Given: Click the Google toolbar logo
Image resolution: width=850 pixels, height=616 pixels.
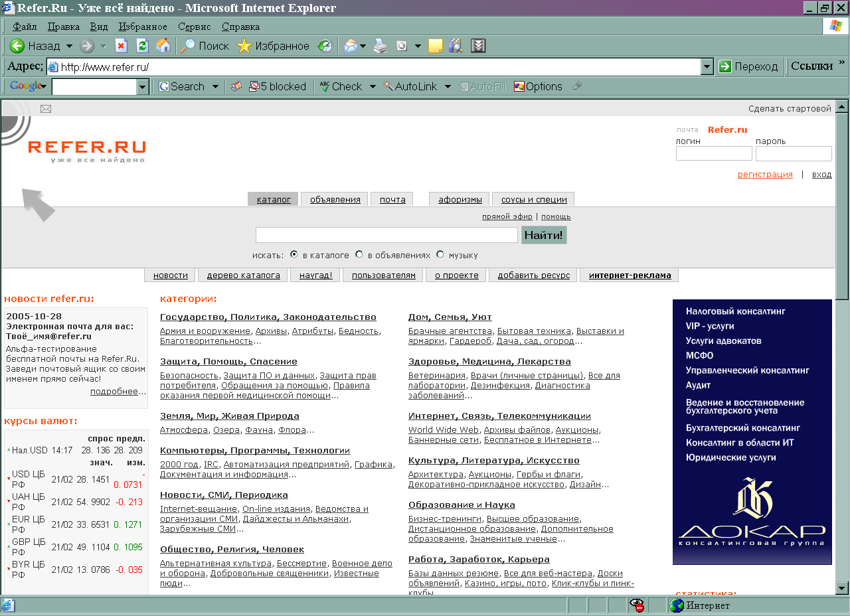Looking at the screenshot, I should [x=27, y=86].
